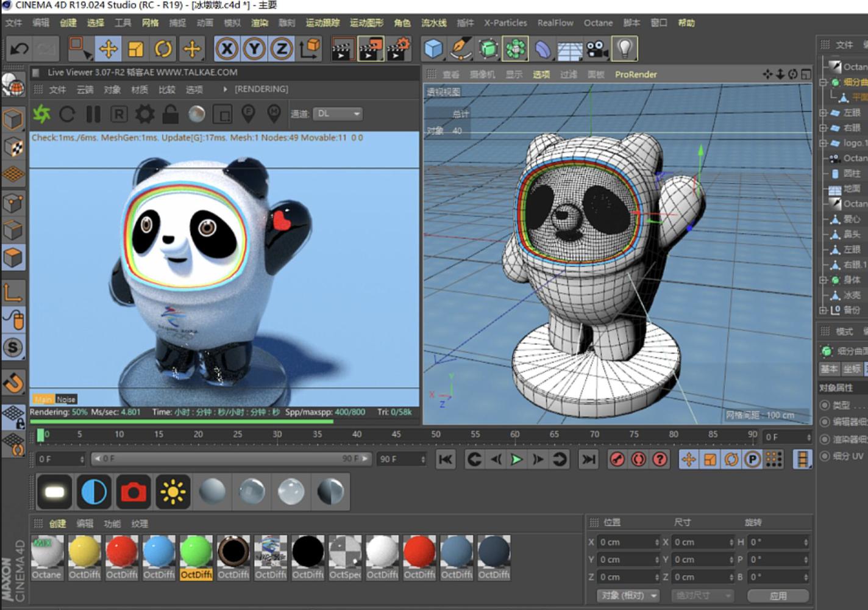Open the 材质 menu in Live Viewer
The width and height of the screenshot is (868, 610).
(140, 90)
